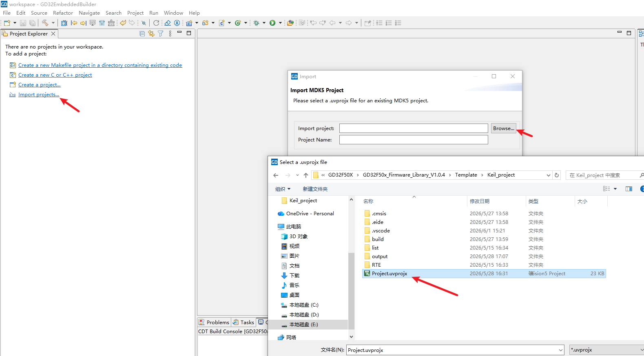Open the Debug configurations dropdown arrow

tap(264, 23)
